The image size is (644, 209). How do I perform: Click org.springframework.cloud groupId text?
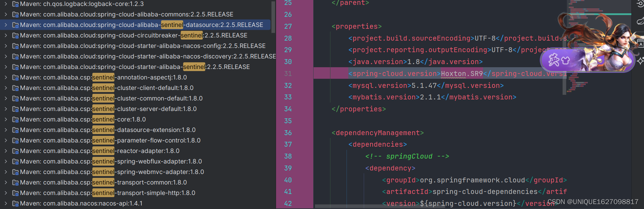point(472,180)
